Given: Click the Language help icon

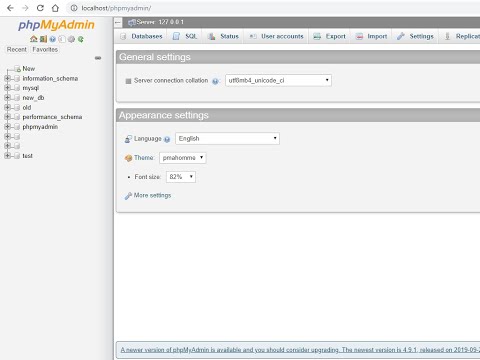Looking at the screenshot, I should [x=167, y=139].
